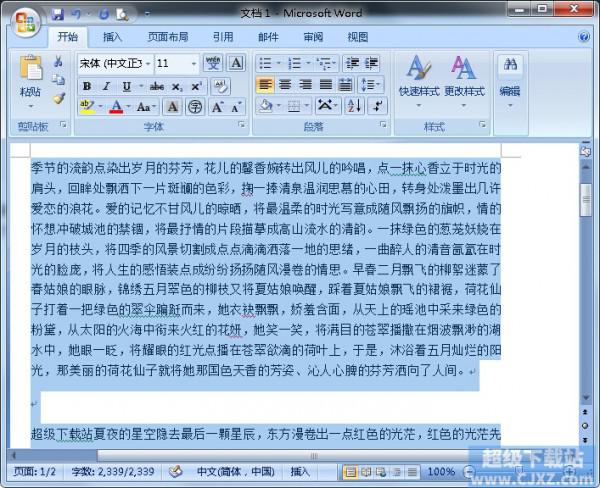Increase paragraph indent
This screenshot has width=600, height=488.
[x=371, y=63]
